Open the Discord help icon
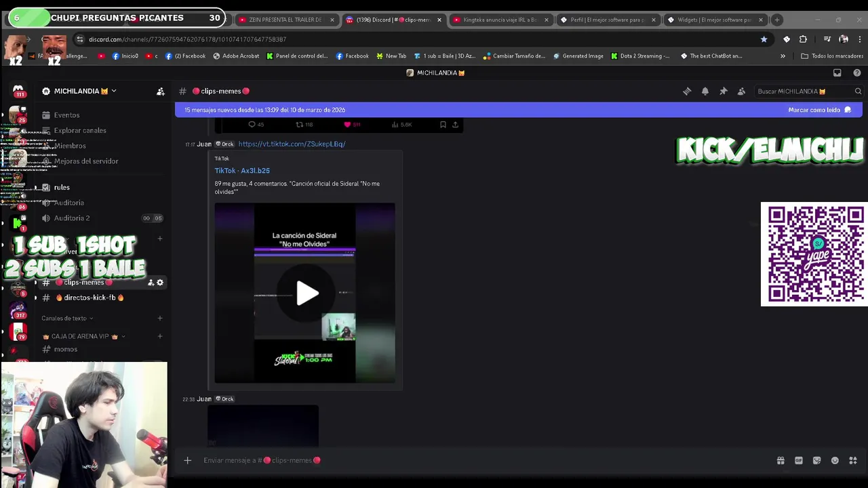Viewport: 868px width, 488px height. [857, 73]
